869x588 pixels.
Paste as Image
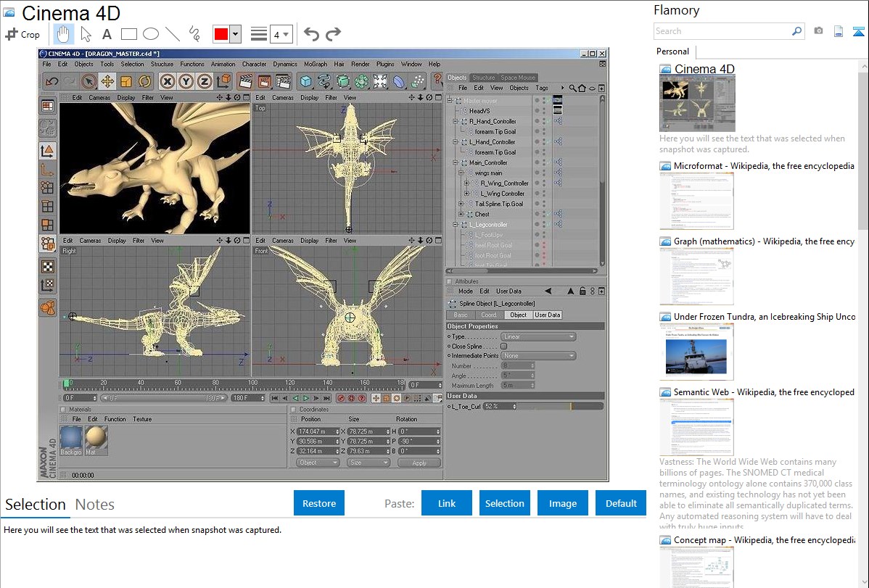[562, 503]
